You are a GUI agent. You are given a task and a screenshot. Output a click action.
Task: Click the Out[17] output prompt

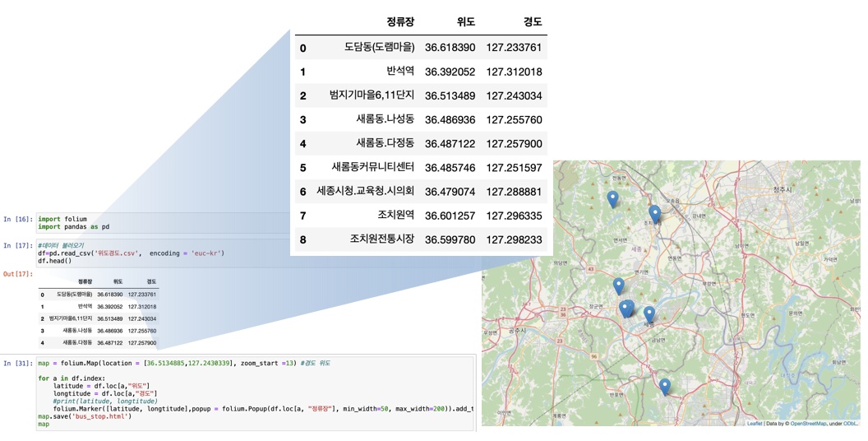pos(18,274)
